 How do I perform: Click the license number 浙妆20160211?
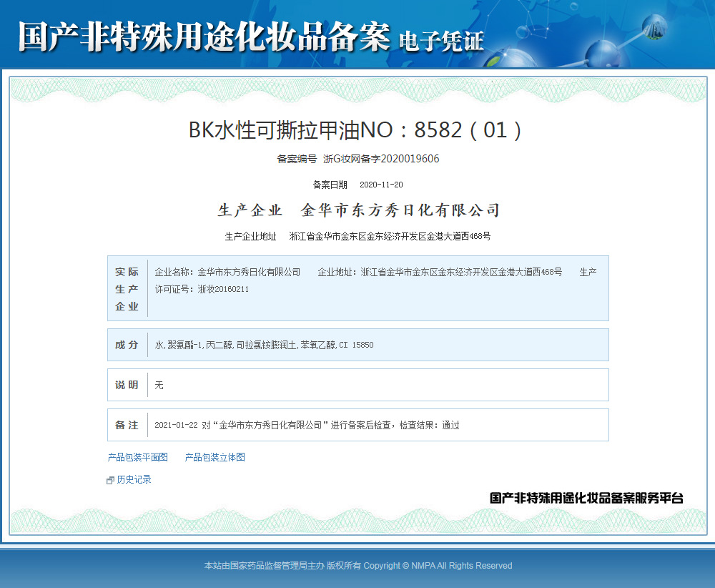pos(223,289)
